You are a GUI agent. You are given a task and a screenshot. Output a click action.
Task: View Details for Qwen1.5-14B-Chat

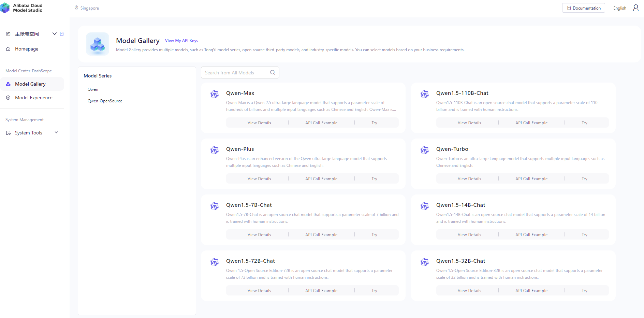(469, 235)
